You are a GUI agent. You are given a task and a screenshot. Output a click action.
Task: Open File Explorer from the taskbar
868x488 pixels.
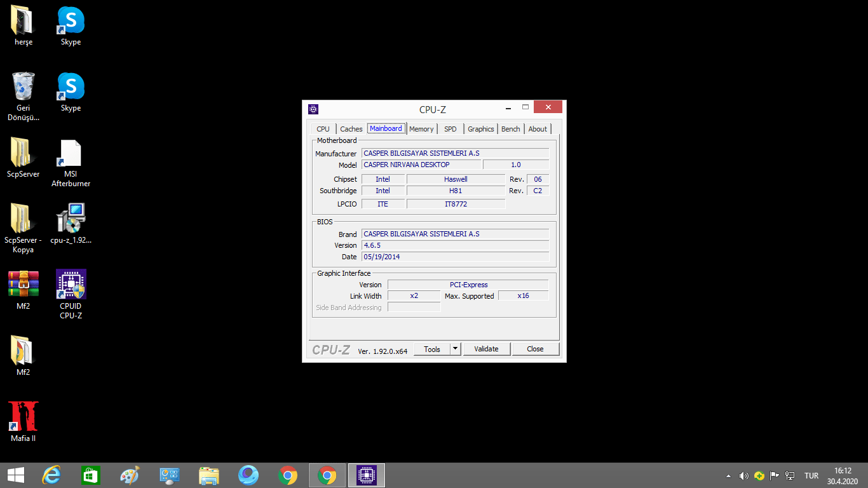(208, 475)
